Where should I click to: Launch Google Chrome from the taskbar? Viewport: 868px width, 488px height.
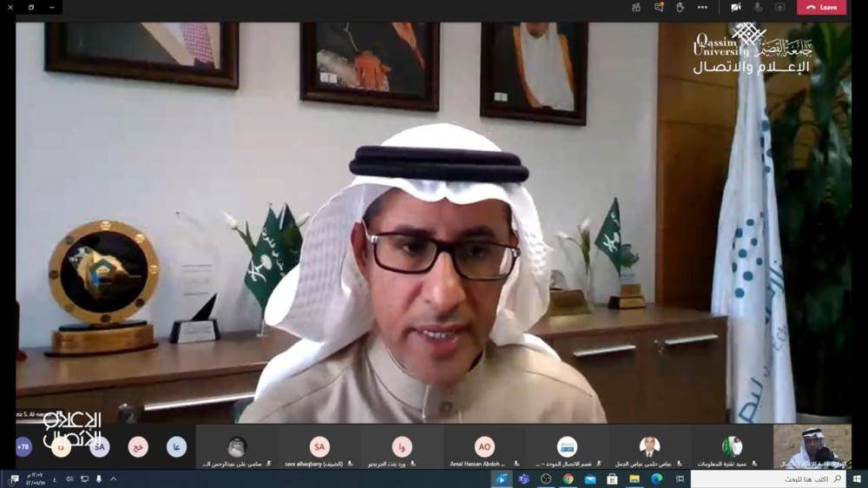[568, 478]
